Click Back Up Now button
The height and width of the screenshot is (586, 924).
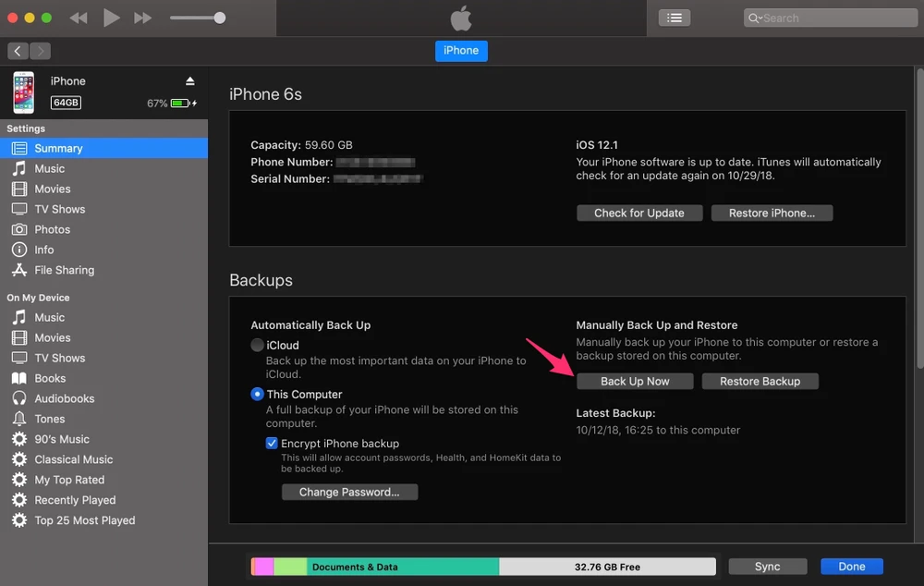(635, 381)
